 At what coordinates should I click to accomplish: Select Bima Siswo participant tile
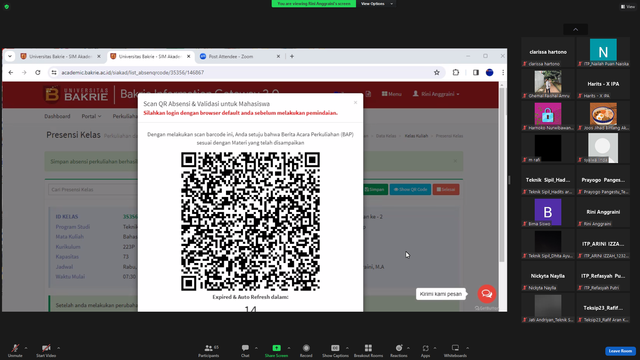pyautogui.click(x=548, y=212)
